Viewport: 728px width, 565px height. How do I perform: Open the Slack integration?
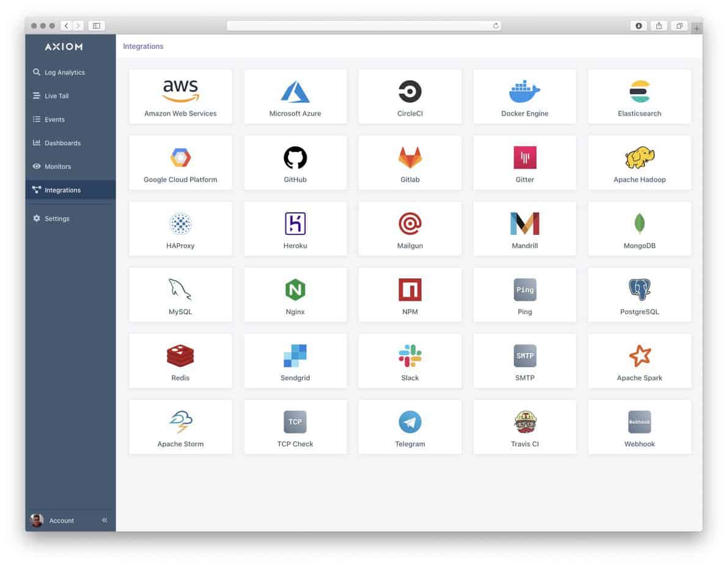click(x=410, y=361)
